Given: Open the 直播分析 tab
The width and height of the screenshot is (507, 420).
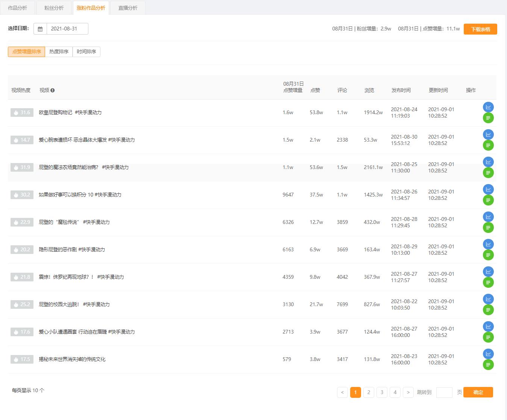Looking at the screenshot, I should 128,8.
